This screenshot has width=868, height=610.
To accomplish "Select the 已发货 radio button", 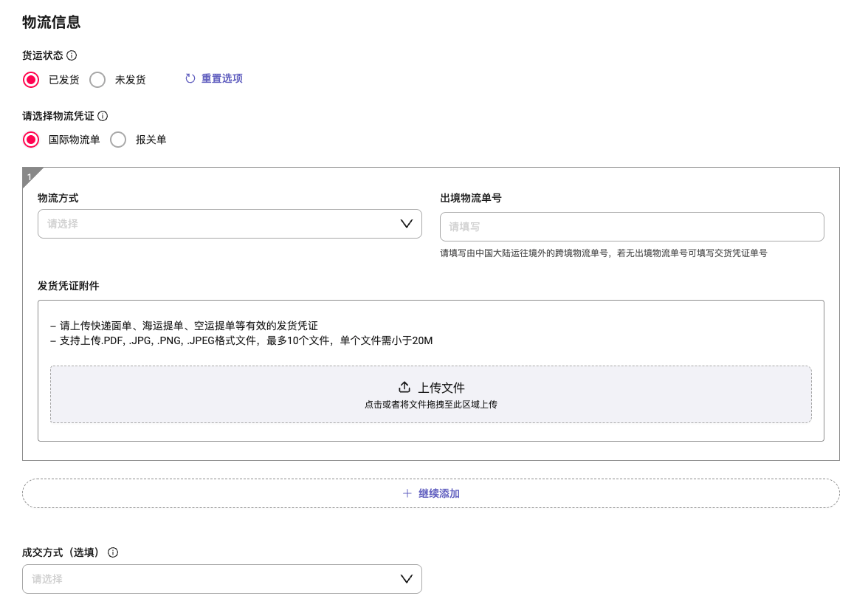I will coord(31,80).
